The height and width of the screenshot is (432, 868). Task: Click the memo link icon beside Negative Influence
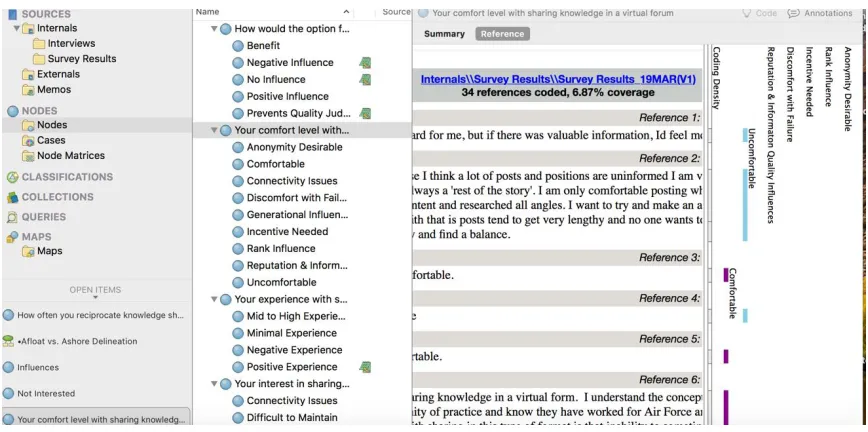click(365, 63)
